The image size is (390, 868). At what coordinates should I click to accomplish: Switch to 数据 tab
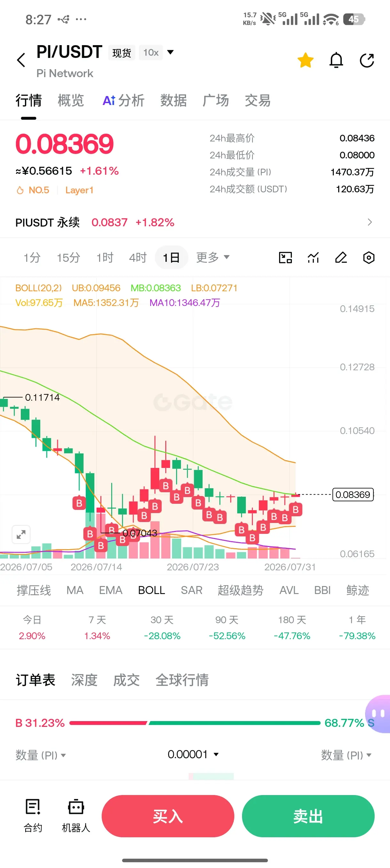[x=174, y=100]
